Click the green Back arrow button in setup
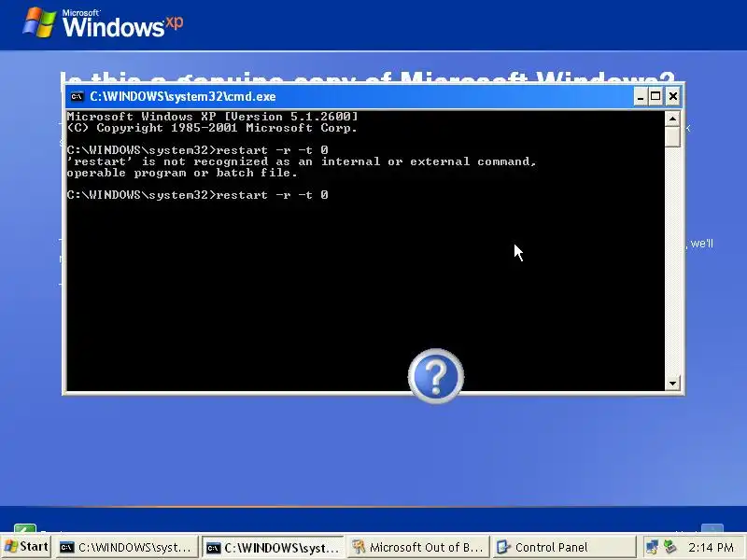 coord(25,528)
